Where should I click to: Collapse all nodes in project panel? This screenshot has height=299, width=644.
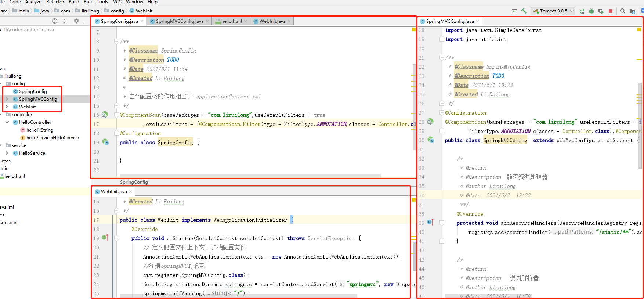pos(64,21)
